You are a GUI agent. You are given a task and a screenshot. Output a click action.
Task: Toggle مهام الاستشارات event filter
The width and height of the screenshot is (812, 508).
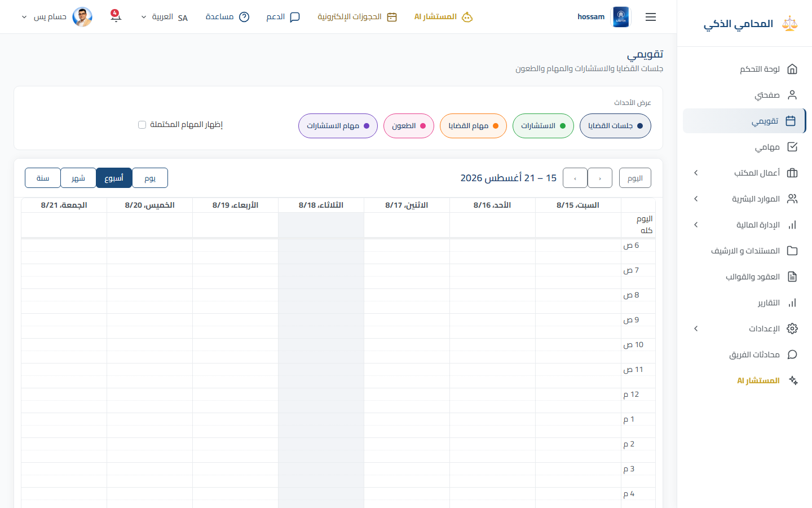point(338,126)
